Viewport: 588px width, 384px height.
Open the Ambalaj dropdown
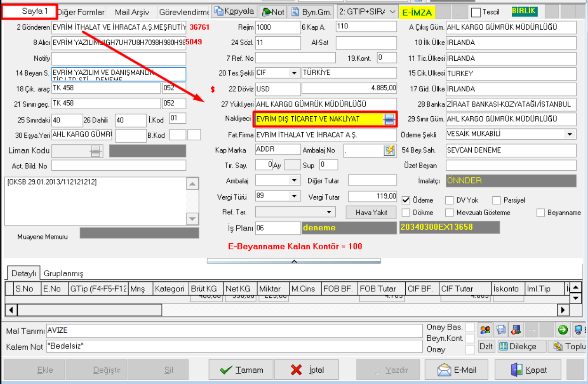[x=295, y=180]
